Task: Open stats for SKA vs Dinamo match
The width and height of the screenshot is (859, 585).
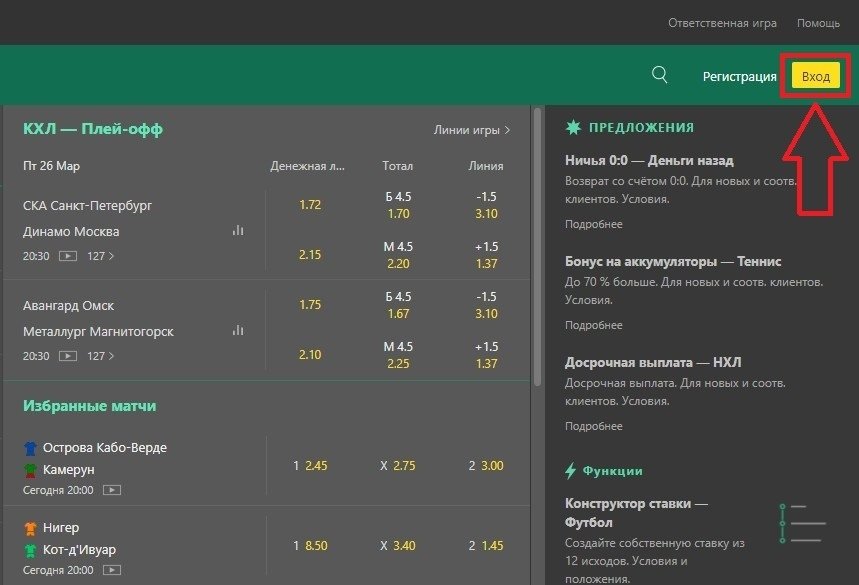Action: click(x=238, y=231)
